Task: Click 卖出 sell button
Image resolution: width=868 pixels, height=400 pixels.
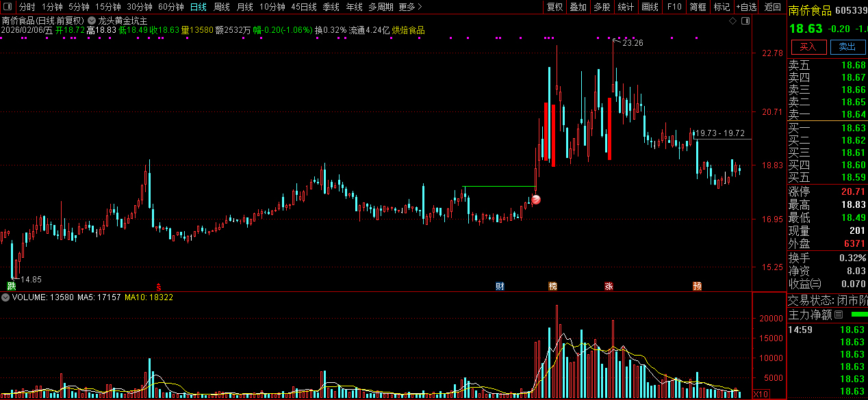Action: click(x=847, y=46)
